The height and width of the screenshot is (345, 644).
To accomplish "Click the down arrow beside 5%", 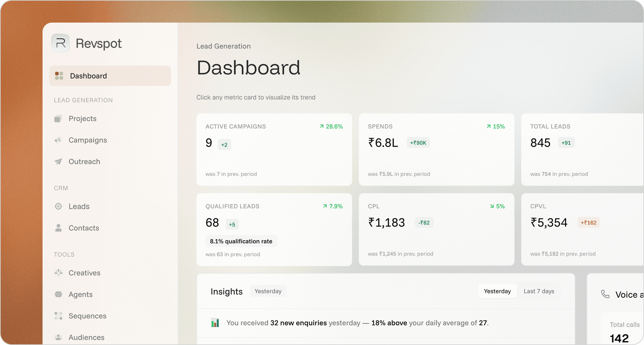I will pyautogui.click(x=492, y=206).
